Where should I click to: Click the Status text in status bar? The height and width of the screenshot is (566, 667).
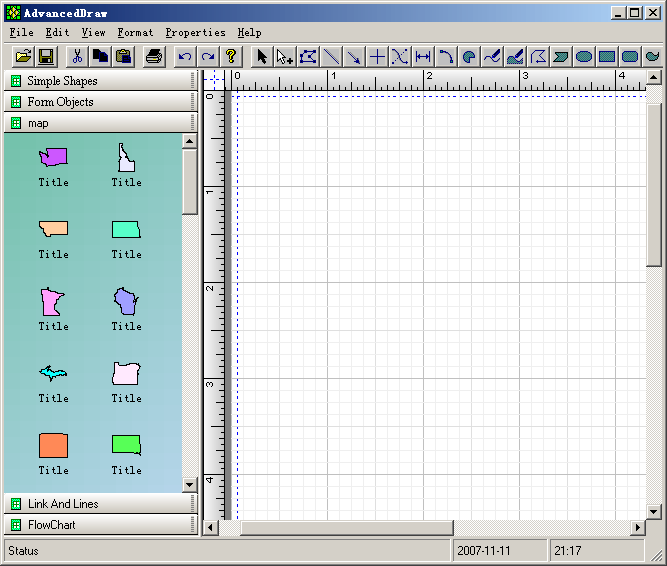23,551
